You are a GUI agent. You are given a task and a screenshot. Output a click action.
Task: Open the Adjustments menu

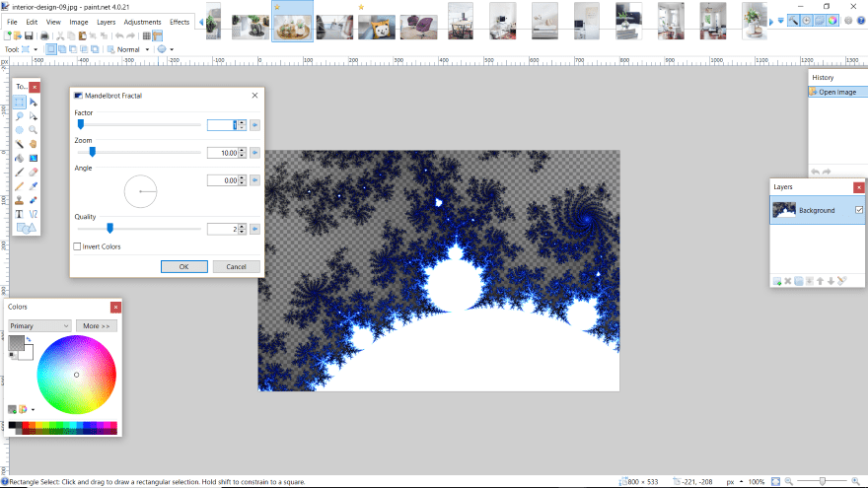point(143,21)
